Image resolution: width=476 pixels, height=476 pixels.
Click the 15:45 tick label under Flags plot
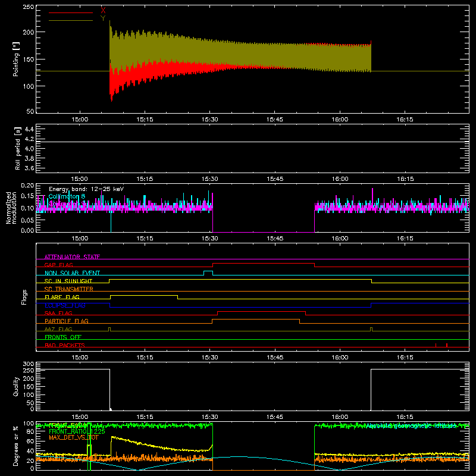click(x=275, y=358)
